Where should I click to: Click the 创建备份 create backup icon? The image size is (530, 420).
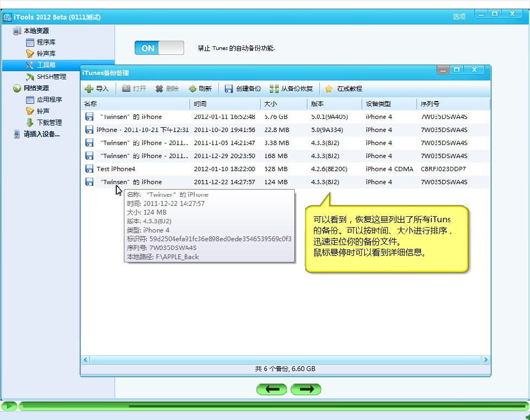point(229,89)
